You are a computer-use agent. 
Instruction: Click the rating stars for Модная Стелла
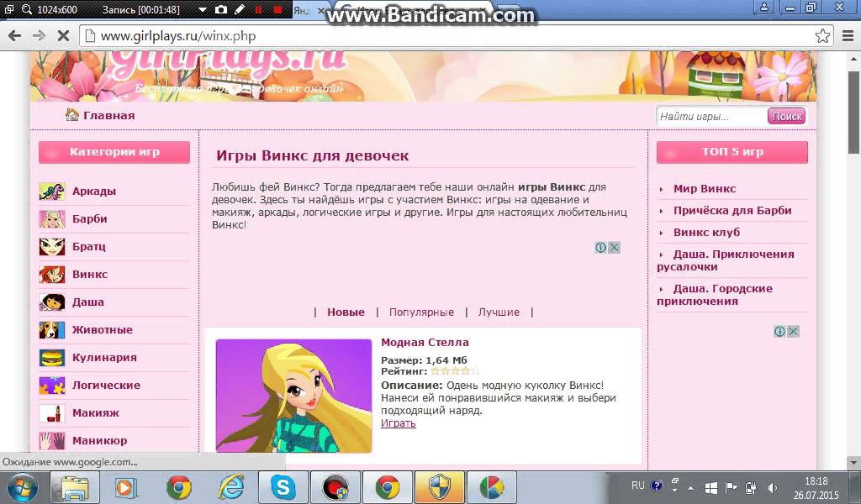click(455, 371)
